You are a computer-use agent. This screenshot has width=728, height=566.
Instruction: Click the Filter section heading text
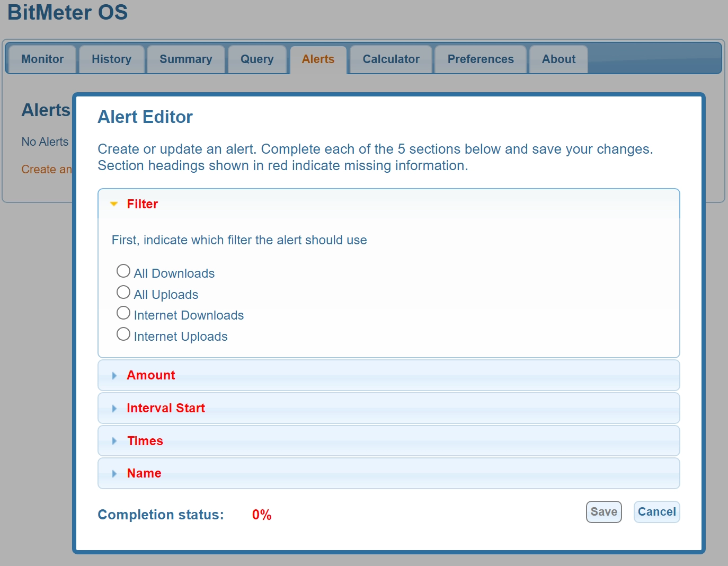[143, 204]
